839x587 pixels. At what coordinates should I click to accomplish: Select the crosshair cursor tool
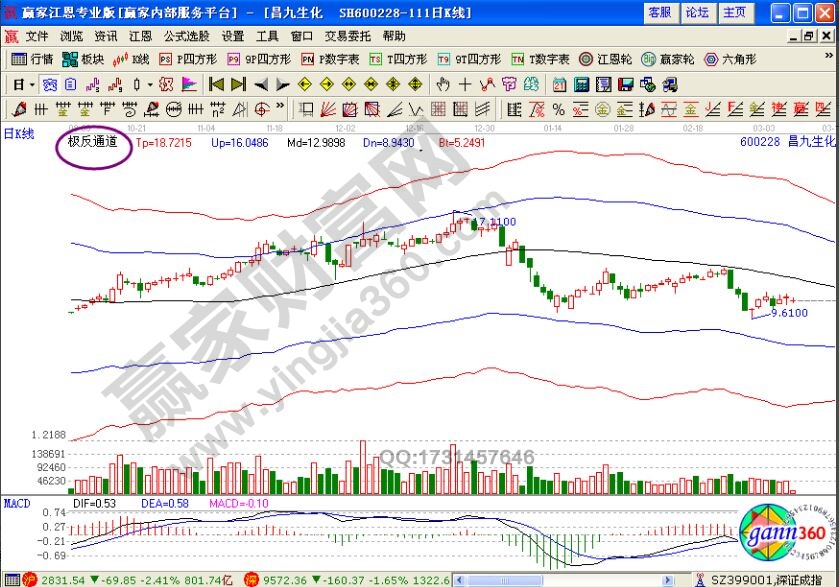[x=465, y=84]
